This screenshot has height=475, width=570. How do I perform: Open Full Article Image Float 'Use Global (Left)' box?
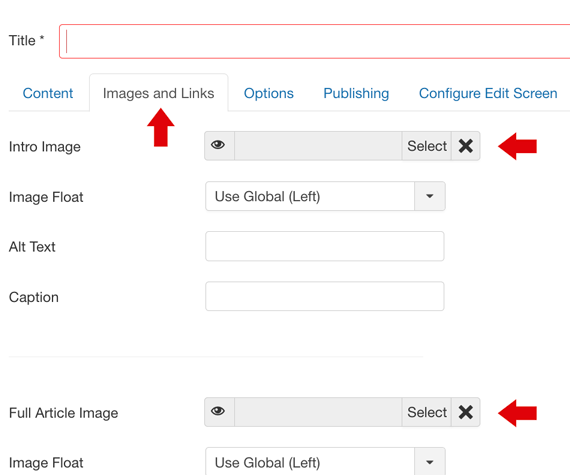[x=310, y=462]
